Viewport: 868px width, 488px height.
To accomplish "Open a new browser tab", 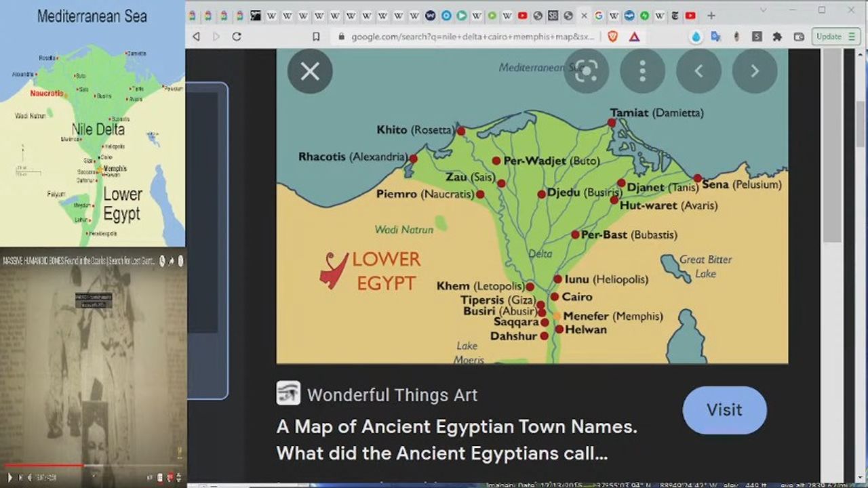I will [x=711, y=16].
